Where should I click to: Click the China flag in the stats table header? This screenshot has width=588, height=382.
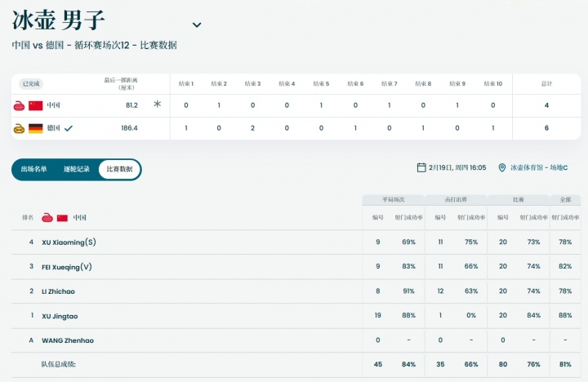tap(62, 218)
